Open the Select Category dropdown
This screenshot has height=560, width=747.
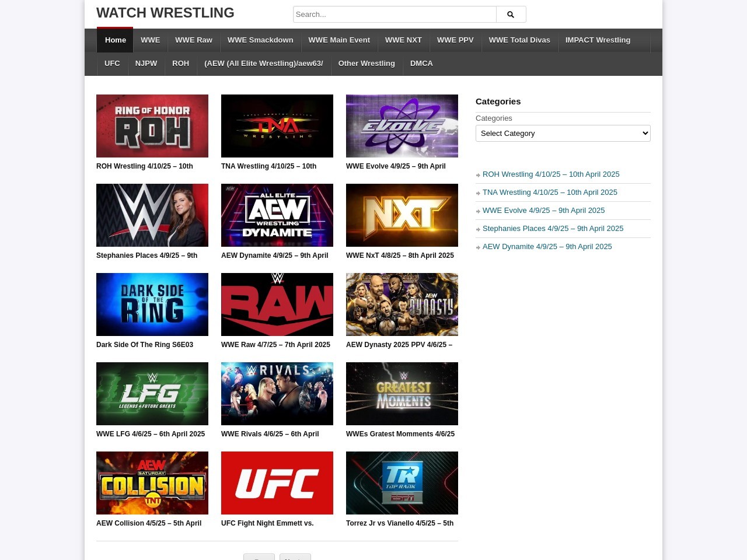coord(563,133)
